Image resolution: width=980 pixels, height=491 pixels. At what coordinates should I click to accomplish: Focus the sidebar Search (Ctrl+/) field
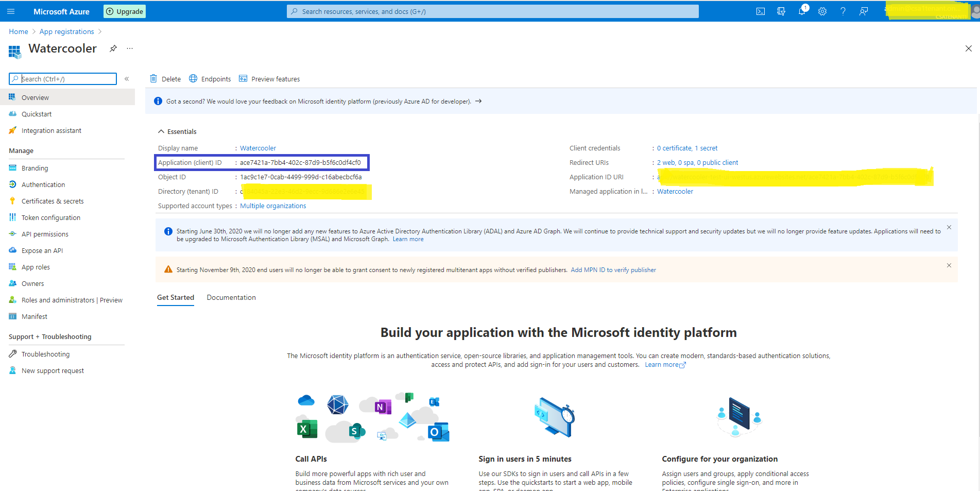pos(63,79)
